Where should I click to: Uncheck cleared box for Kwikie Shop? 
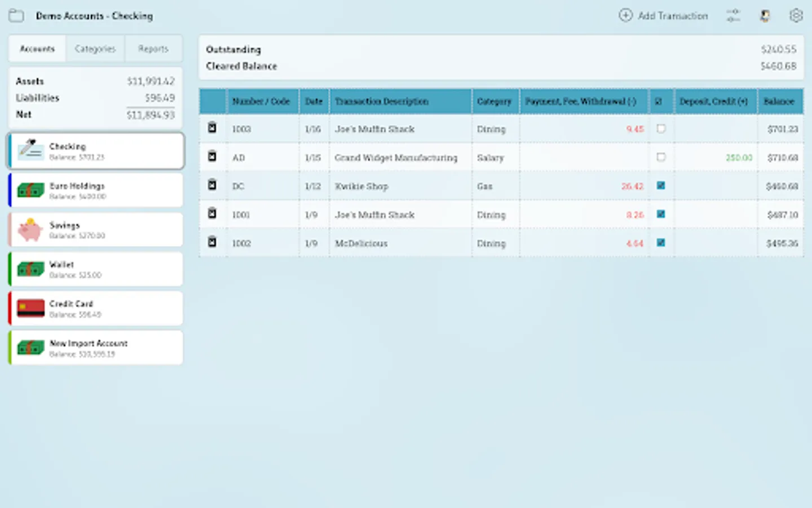pyautogui.click(x=661, y=185)
